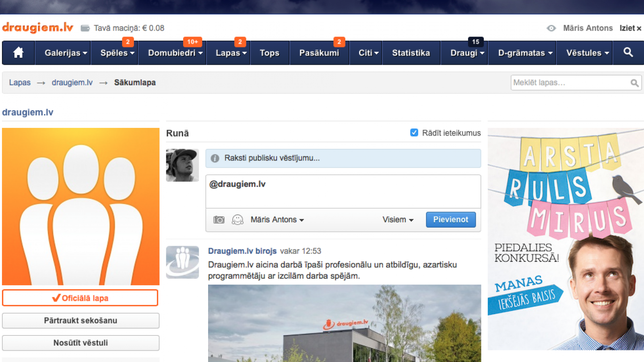Click the wallet icon next to balance
Screen dimensions: 644x362
[x=85, y=28]
